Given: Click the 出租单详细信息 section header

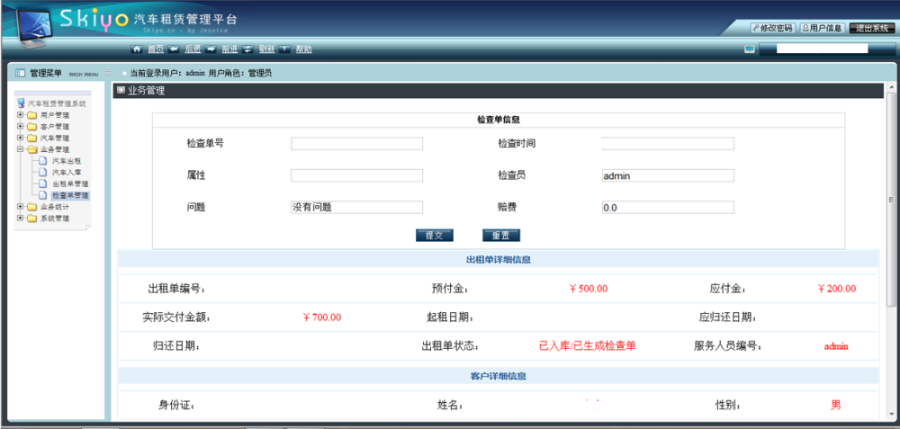Looking at the screenshot, I should tap(498, 260).
